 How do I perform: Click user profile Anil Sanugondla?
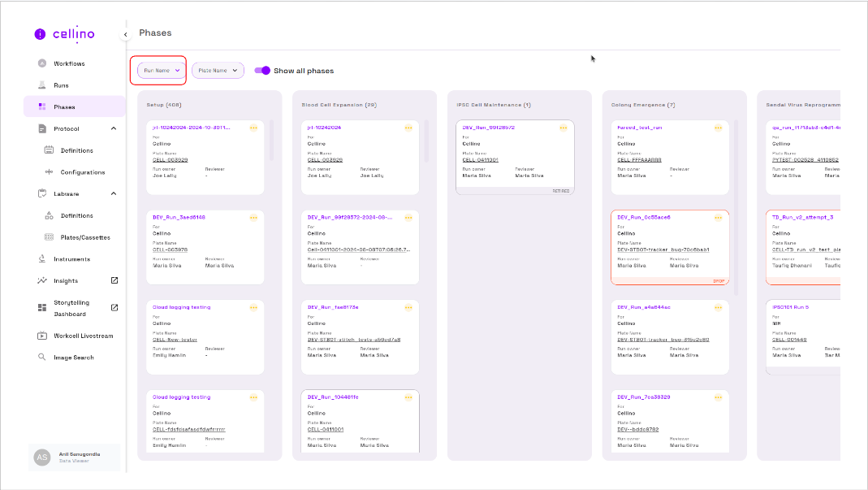[75, 457]
